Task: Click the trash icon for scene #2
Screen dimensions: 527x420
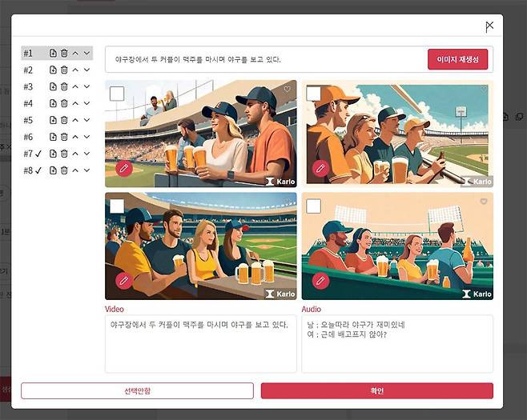Action: coord(64,70)
